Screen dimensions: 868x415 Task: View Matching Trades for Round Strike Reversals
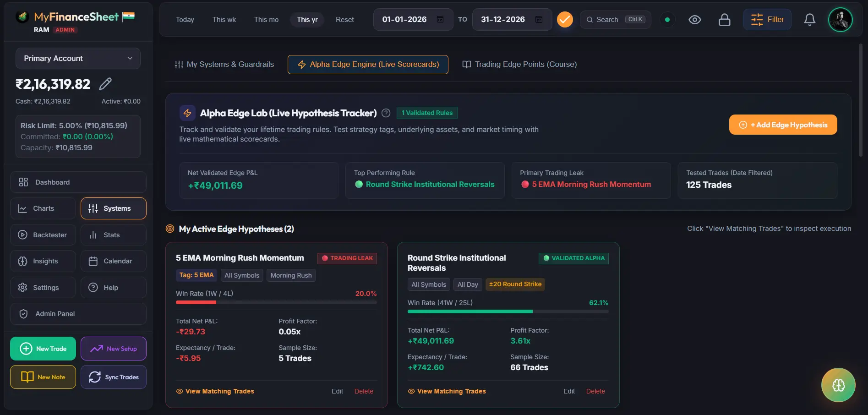[447, 391]
